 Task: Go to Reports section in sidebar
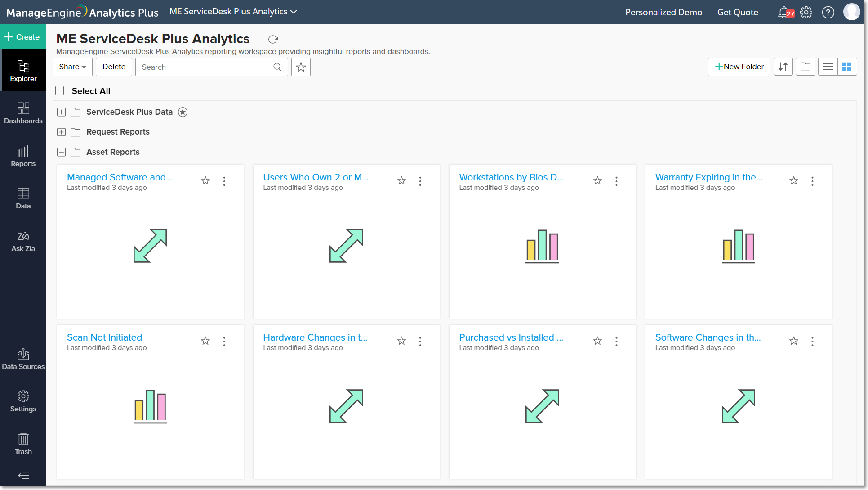[23, 156]
